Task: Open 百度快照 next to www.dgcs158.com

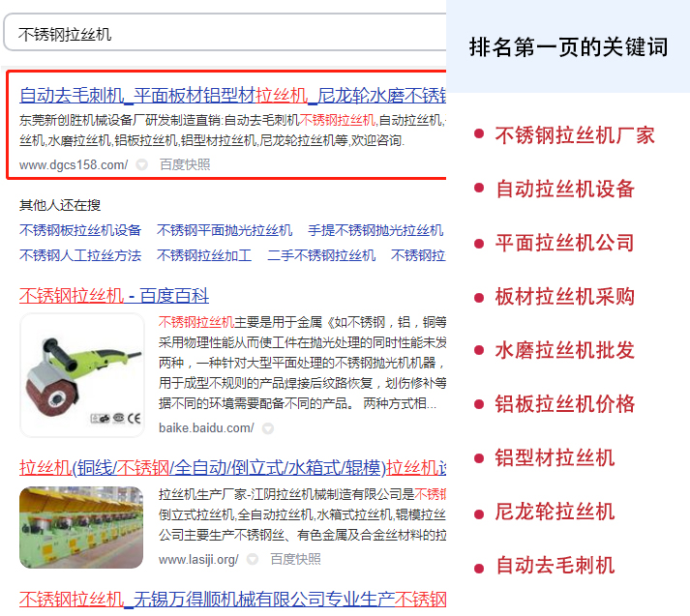Action: [x=185, y=165]
